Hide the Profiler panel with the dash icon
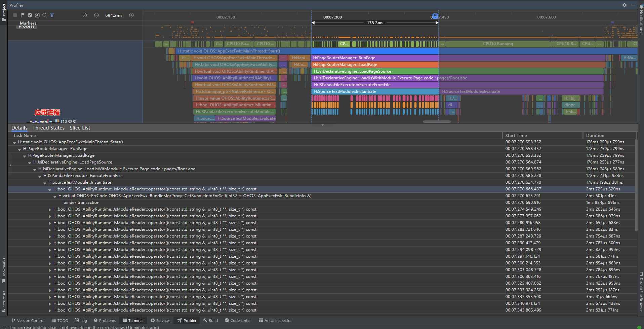The image size is (644, 329). coord(633,5)
